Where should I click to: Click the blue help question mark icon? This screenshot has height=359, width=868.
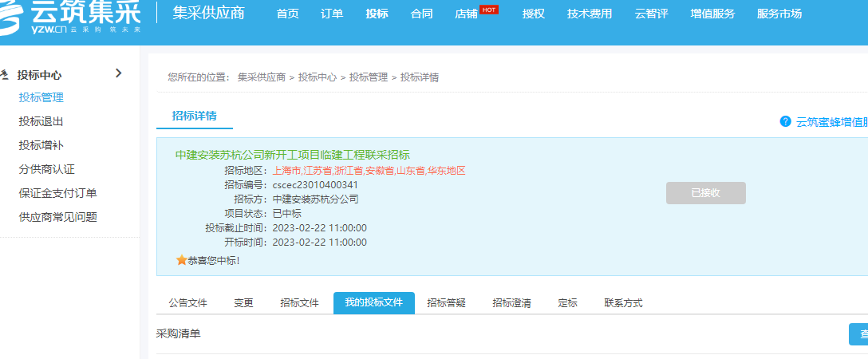[x=785, y=121]
